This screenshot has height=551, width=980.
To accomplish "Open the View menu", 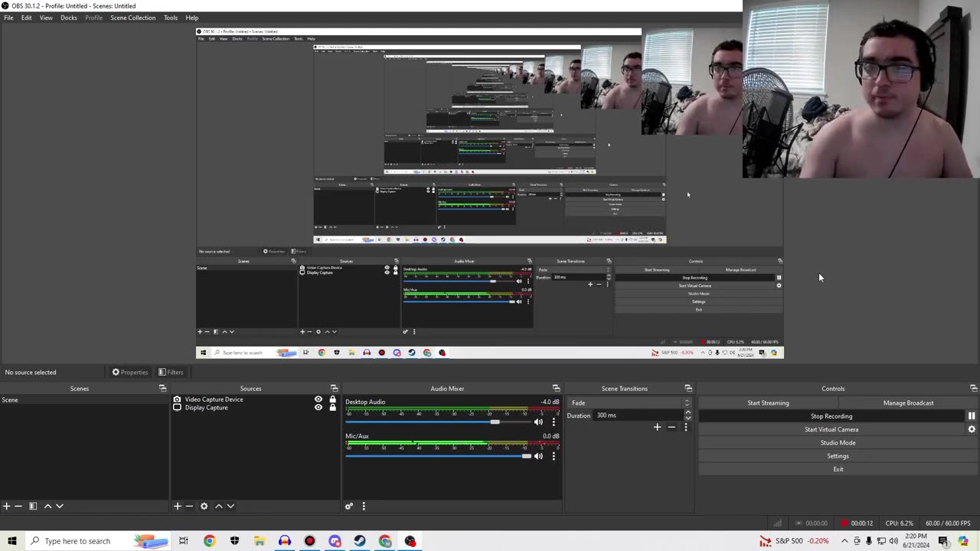I will 46,18.
